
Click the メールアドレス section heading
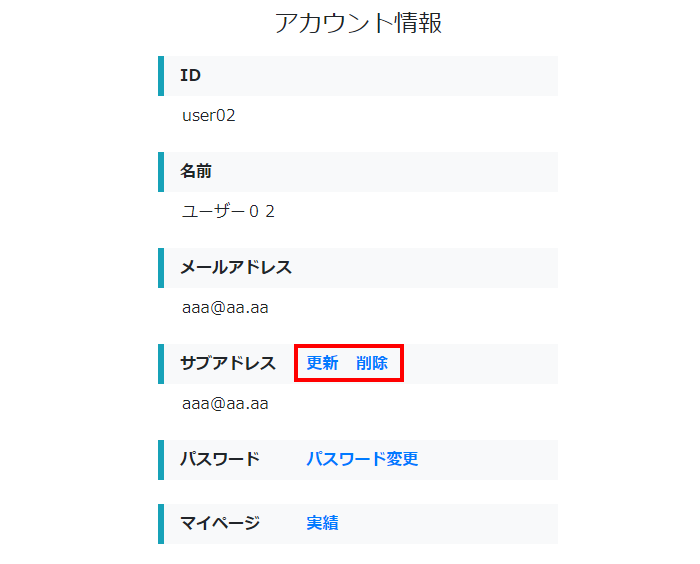[236, 268]
